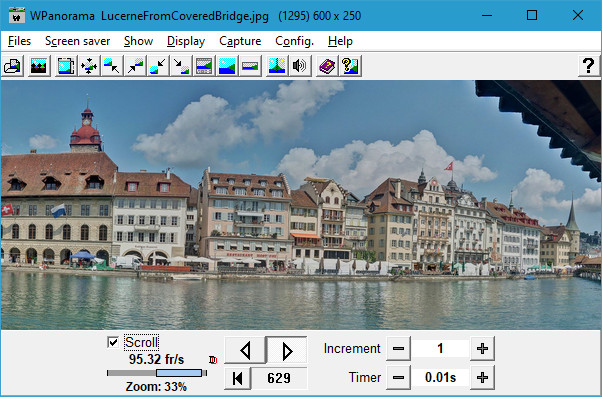Screen dimensions: 602x397
Task: Click the arrow-to-upper-right image icon
Action: (x=135, y=66)
